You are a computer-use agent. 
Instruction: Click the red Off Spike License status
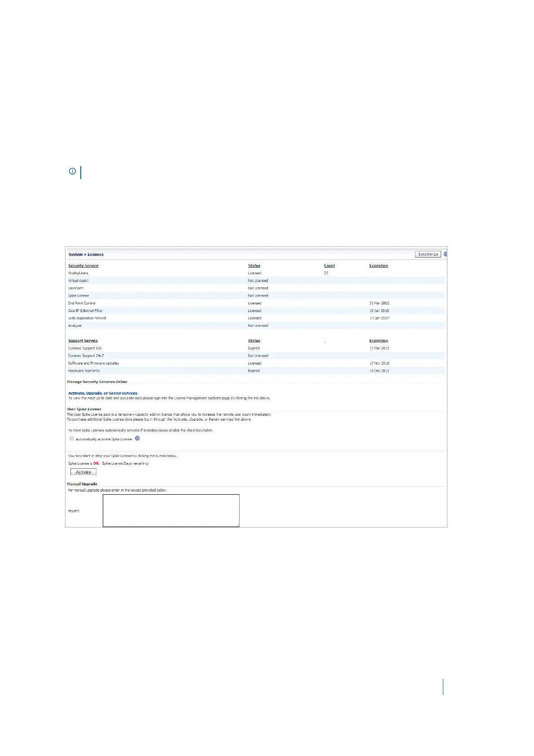[x=96, y=463]
